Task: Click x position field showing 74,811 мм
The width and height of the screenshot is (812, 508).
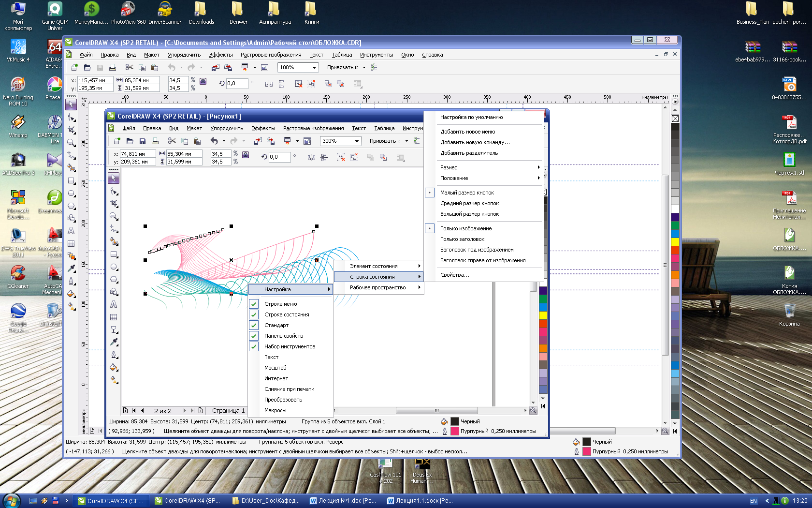Action: coord(137,154)
